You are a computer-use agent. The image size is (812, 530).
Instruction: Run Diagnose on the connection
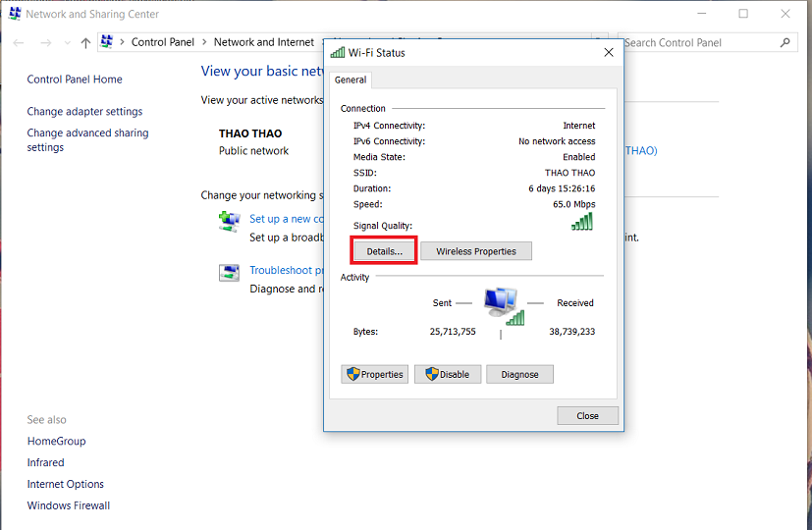tap(519, 374)
